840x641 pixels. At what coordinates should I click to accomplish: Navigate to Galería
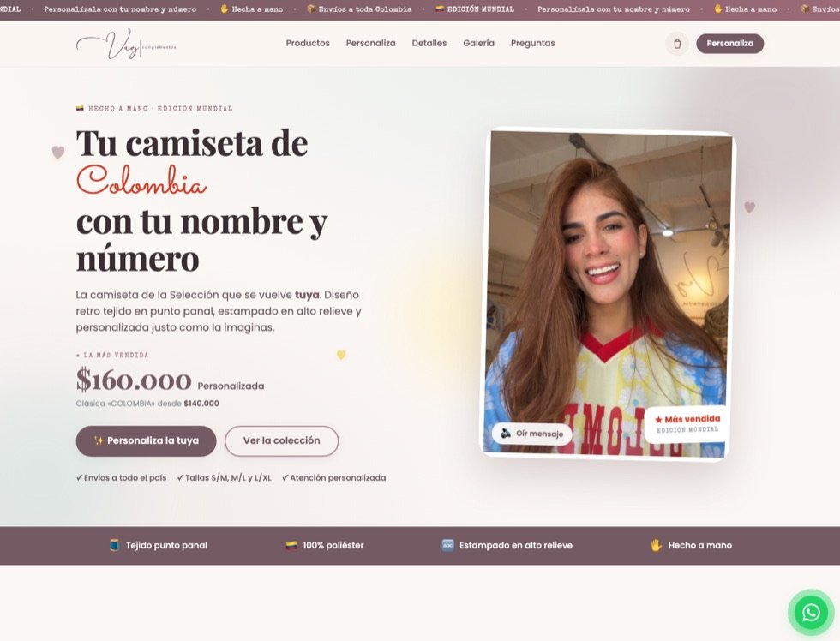[478, 44]
